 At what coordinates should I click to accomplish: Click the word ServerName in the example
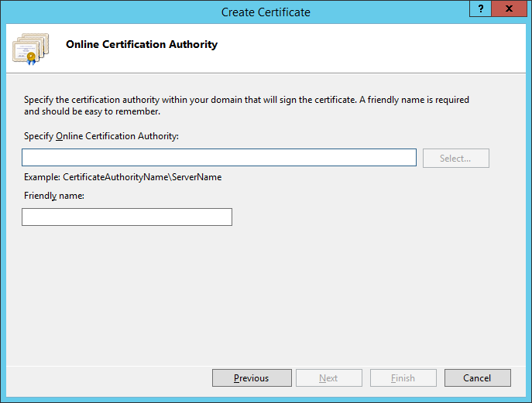199,177
